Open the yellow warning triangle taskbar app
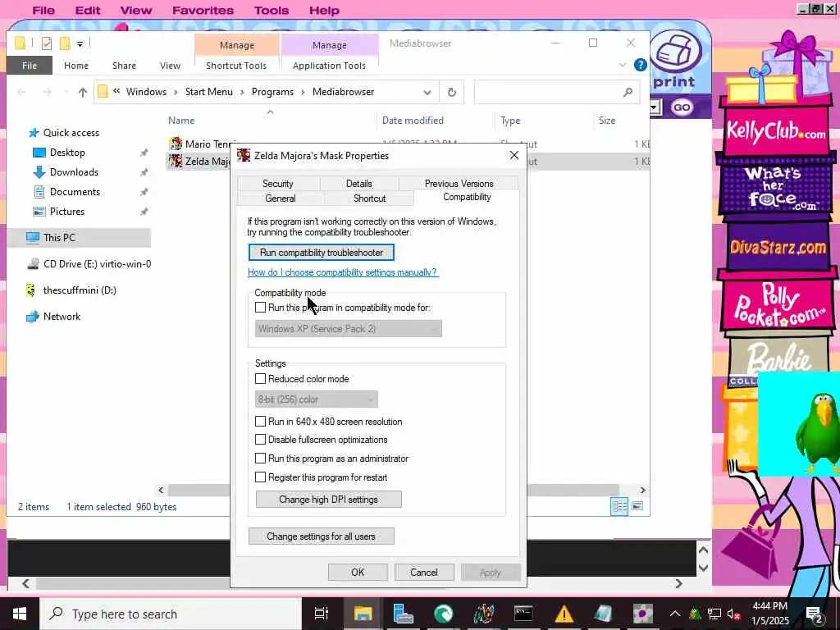The image size is (840, 630). 564,614
